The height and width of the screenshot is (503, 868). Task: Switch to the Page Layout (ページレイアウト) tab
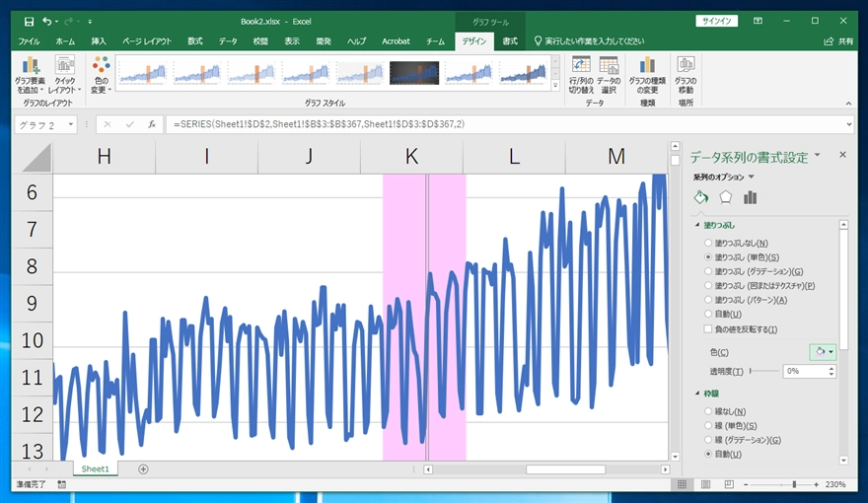point(147,41)
